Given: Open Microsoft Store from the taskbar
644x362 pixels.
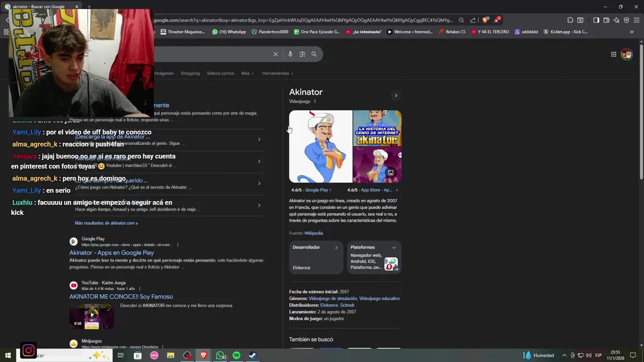Looking at the screenshot, I should [x=137, y=355].
